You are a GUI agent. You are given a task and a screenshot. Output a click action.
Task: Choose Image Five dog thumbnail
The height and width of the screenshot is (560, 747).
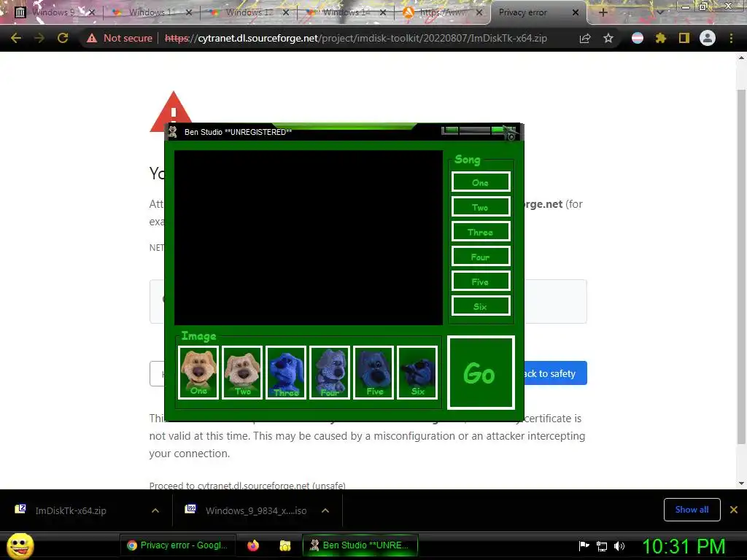[373, 373]
